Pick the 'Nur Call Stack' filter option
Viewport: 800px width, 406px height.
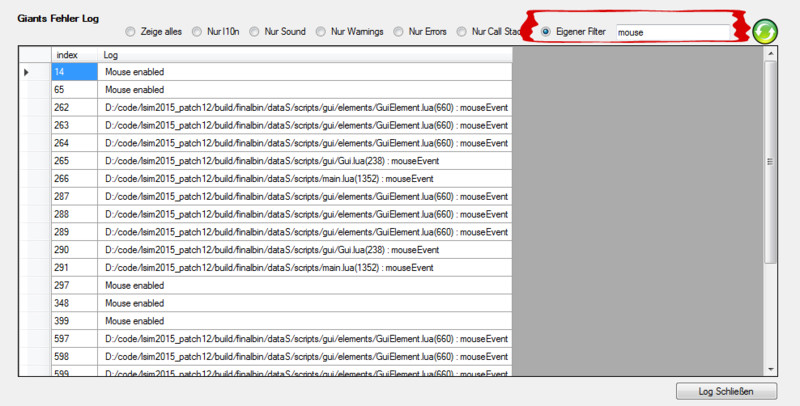tap(463, 32)
